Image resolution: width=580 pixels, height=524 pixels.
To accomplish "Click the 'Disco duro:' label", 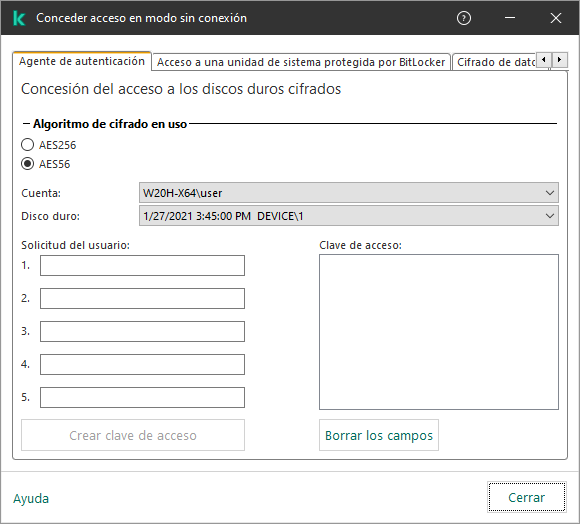I will tap(51, 216).
